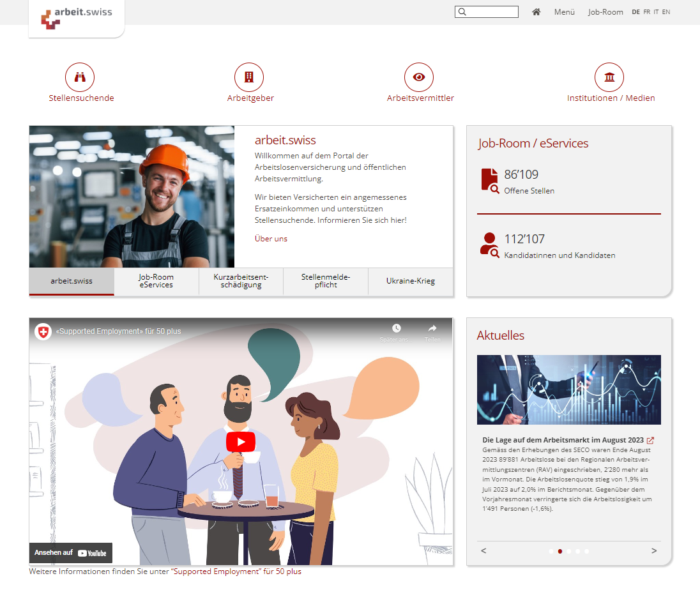Screen dimensions: 700x590
Task: Select fifth carousel dot
Action: click(587, 552)
